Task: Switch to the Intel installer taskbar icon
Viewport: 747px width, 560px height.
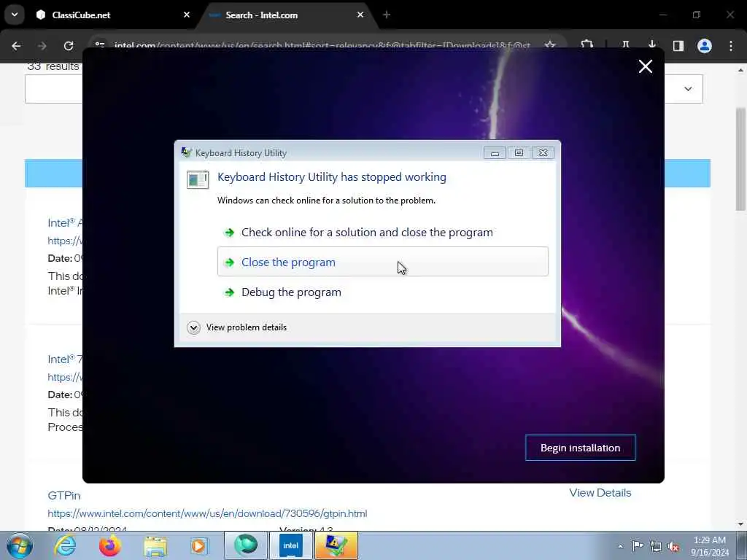Action: point(290,545)
